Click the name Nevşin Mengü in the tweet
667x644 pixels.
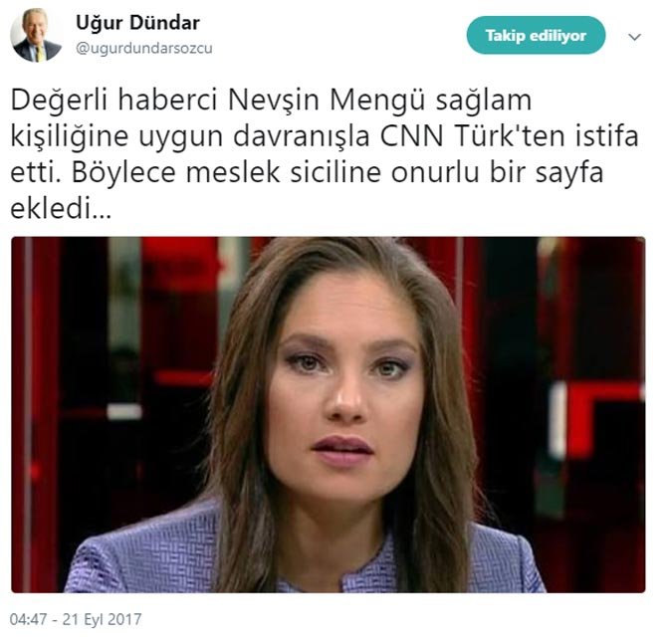[x=327, y=101]
